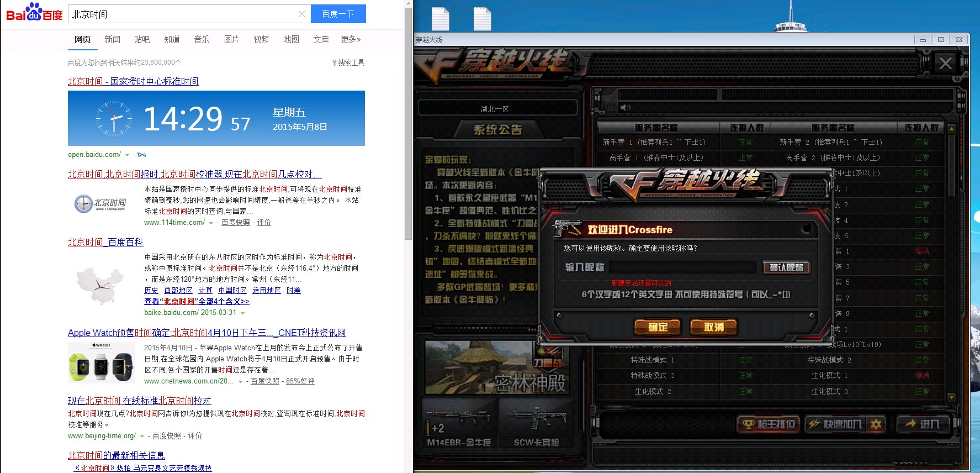The height and width of the screenshot is (473, 980).
Task: Cancel the nickname dialog with 取消
Action: [x=714, y=327]
